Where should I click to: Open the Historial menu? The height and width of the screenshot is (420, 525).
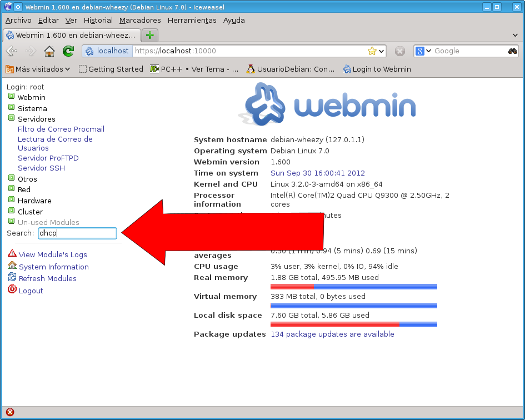point(98,21)
